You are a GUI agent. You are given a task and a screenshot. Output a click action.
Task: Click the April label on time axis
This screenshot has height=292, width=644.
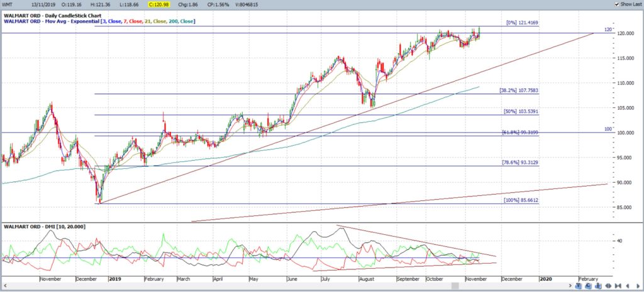point(218,279)
